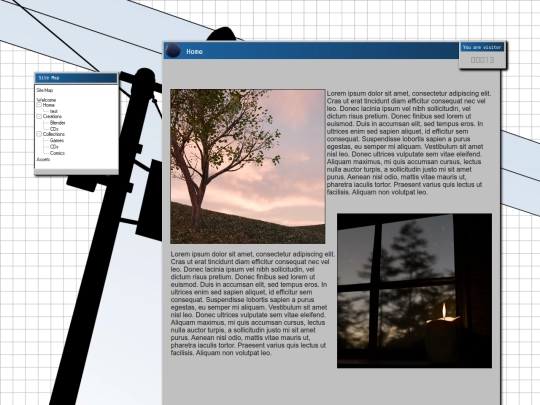The width and height of the screenshot is (540, 405).
Task: Collapse the Creations node in Site Map
Action: (39, 117)
